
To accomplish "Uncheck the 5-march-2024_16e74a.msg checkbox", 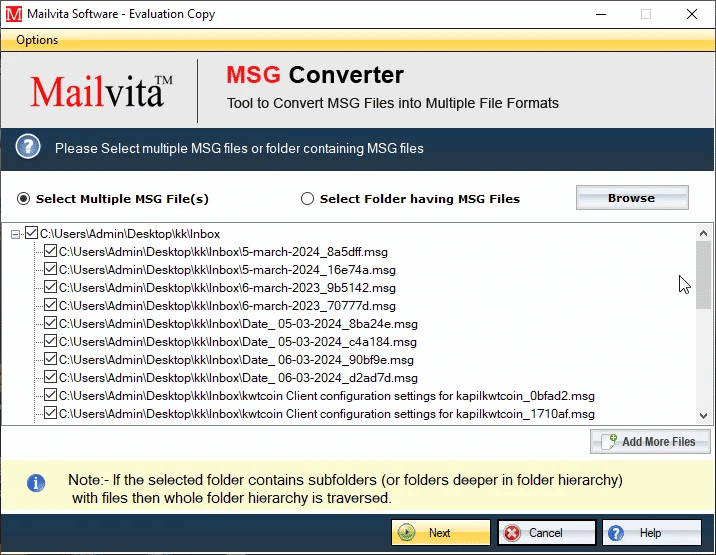I will point(50,269).
